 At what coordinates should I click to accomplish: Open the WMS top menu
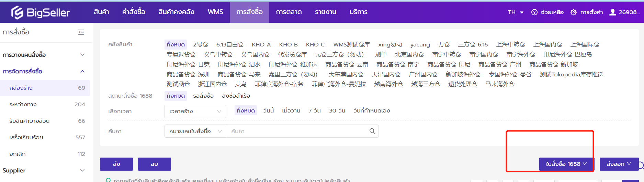[215, 12]
